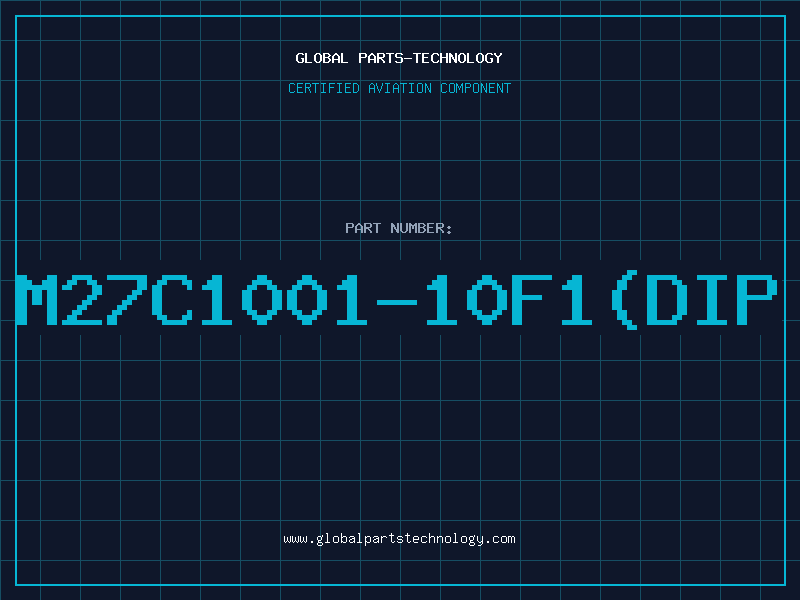Click the GLOBAL PARTS-TECHNOLOGY heading

pos(399,58)
